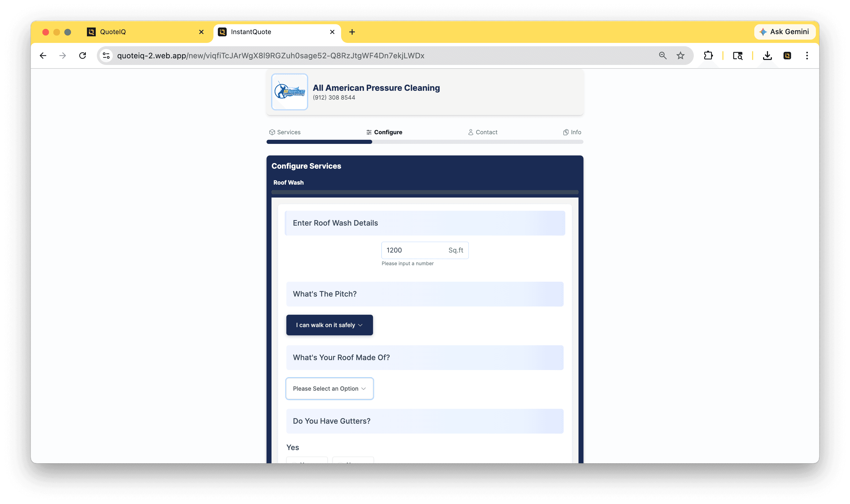Click the (912) 308 8544 phone number
Screen dimensions: 850x504
(334, 97)
